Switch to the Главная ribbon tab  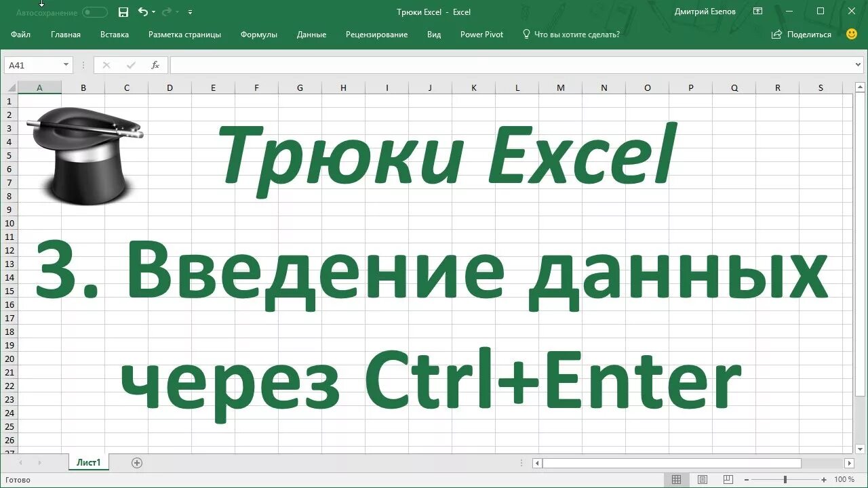pos(66,35)
